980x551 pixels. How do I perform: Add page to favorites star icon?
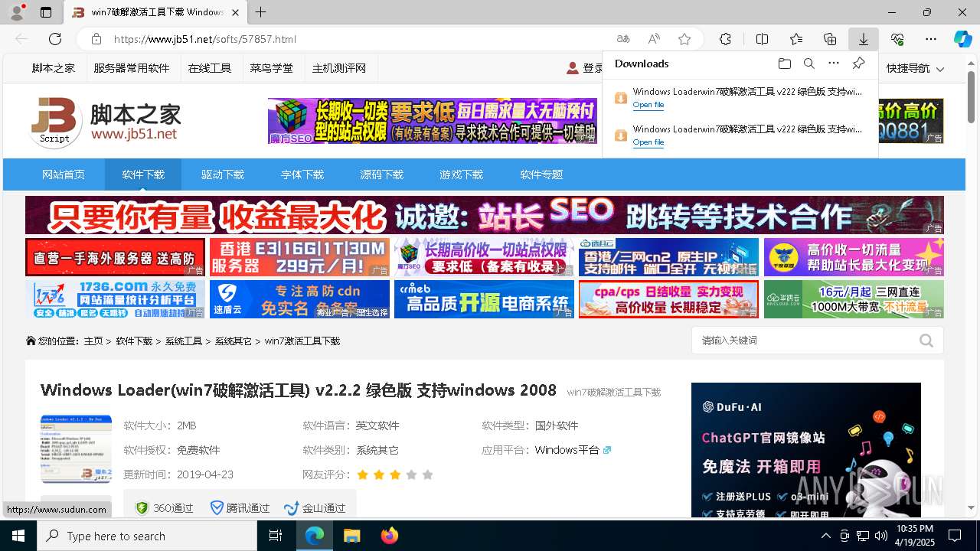[684, 39]
